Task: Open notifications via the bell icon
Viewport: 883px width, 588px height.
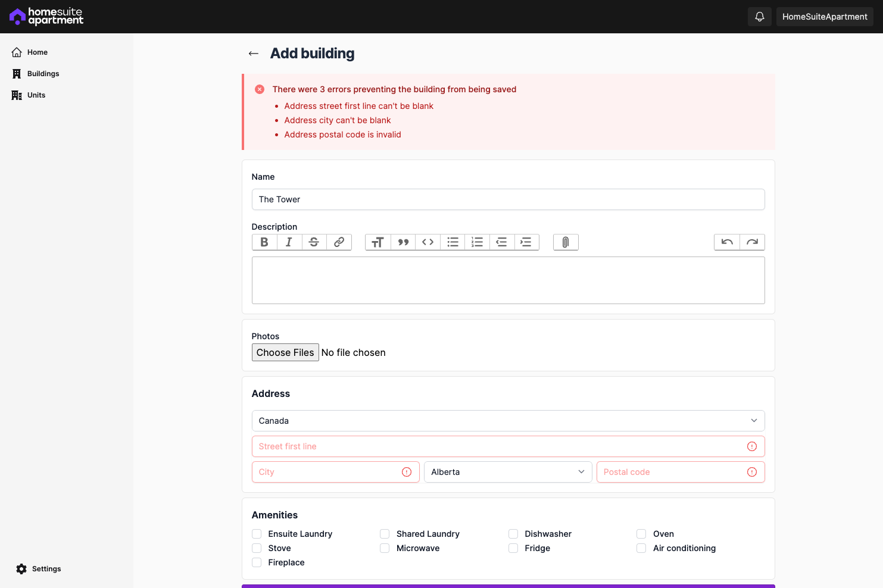Action: (759, 16)
